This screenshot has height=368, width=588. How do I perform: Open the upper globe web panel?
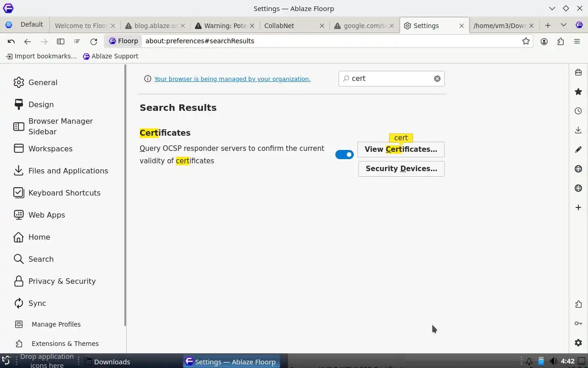578,169
